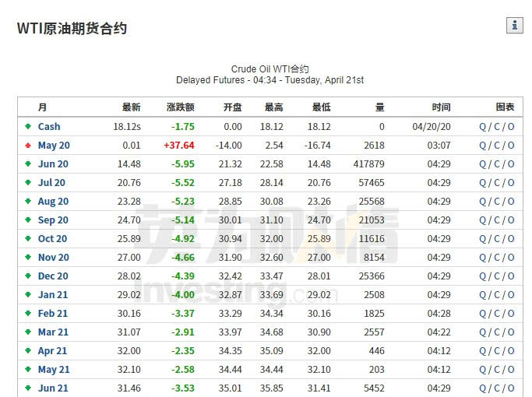Click the green arrow next to Jun 20
The width and height of the screenshot is (532, 397).
point(28,163)
